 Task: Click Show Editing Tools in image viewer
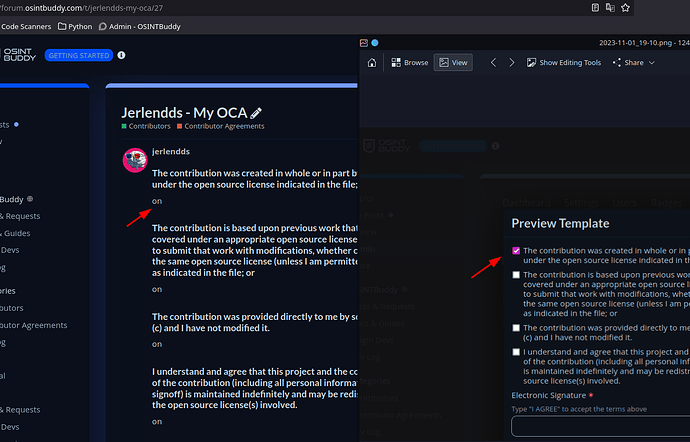coord(564,63)
